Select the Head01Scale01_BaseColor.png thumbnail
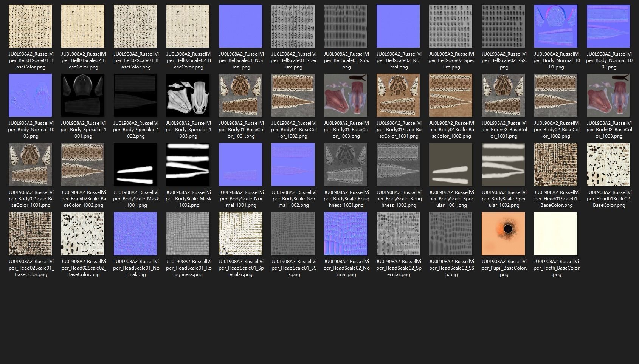639x364 pixels. (x=556, y=164)
